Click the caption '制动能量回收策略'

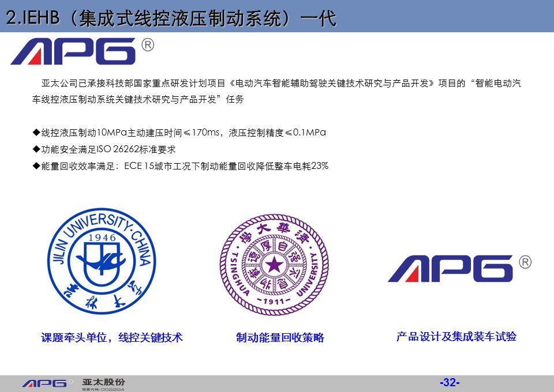pos(280,338)
